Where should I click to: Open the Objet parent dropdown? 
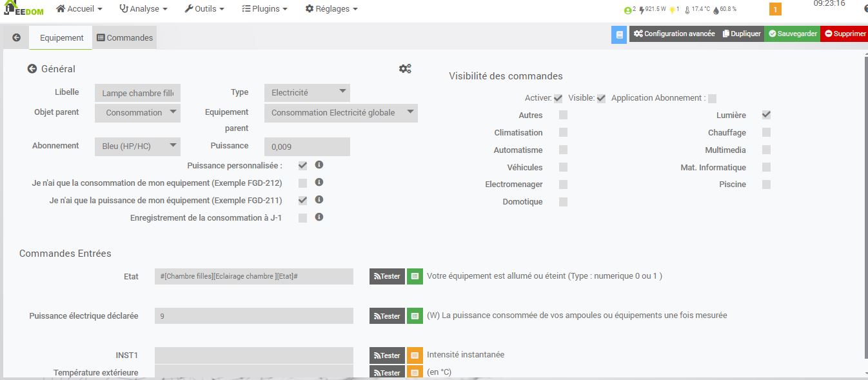[138, 113]
